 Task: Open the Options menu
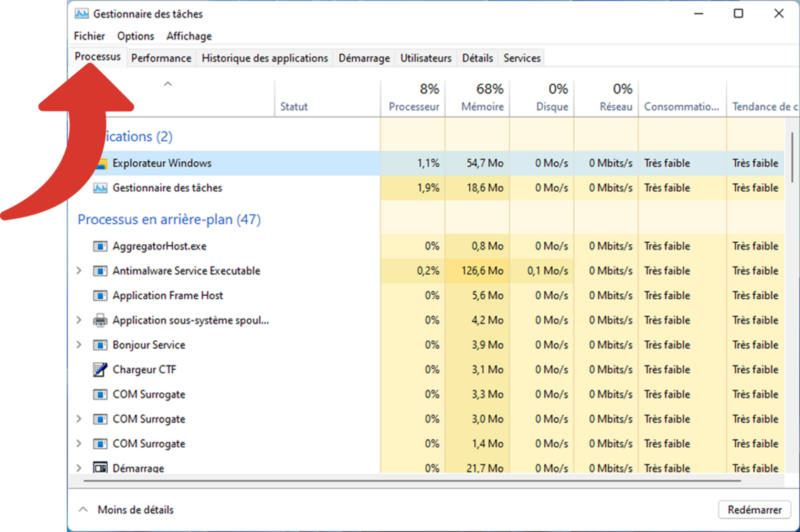(x=135, y=36)
